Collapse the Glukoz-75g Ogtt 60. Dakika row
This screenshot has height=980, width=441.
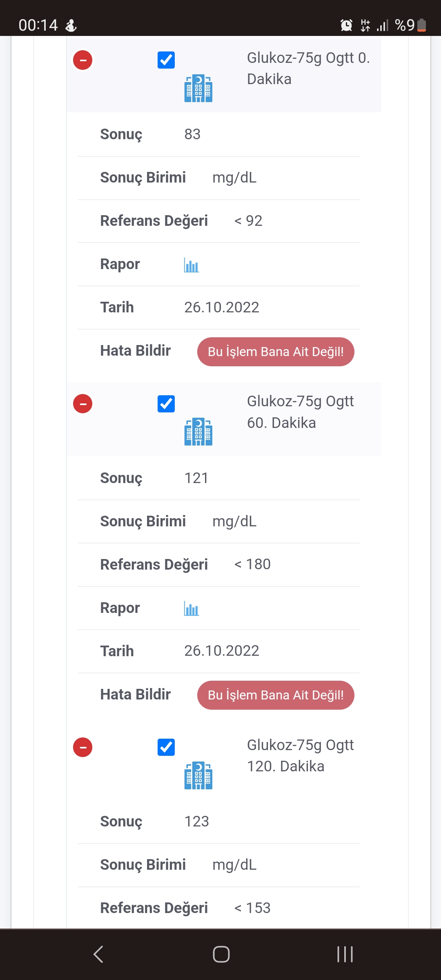(x=83, y=404)
